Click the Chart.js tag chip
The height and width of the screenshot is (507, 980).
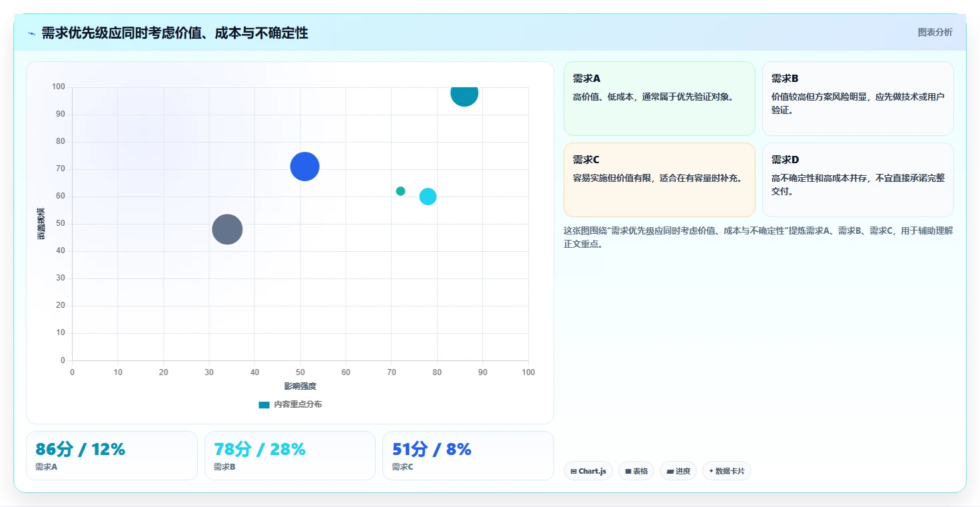pyautogui.click(x=588, y=471)
